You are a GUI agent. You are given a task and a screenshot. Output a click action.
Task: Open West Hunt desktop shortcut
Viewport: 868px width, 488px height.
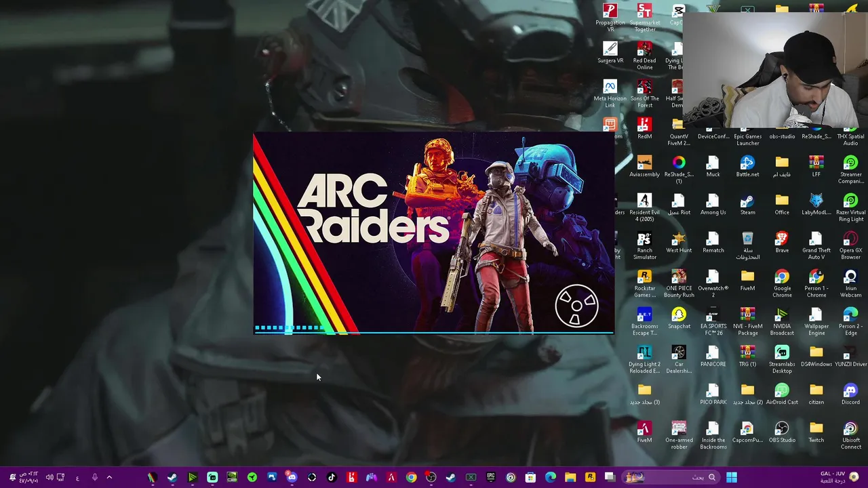[x=679, y=243]
